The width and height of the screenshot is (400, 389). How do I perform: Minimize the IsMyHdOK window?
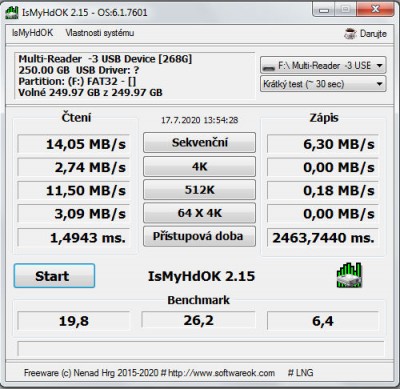pyautogui.click(x=324, y=10)
